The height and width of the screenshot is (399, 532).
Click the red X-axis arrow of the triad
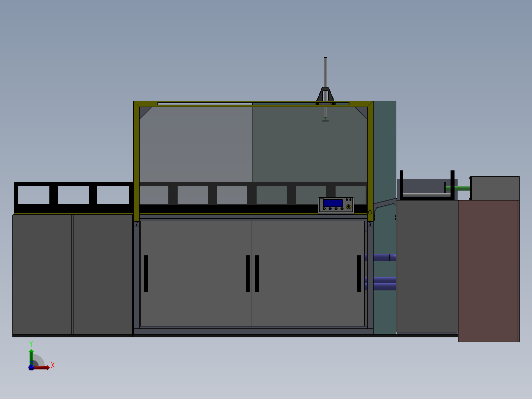click(42, 367)
